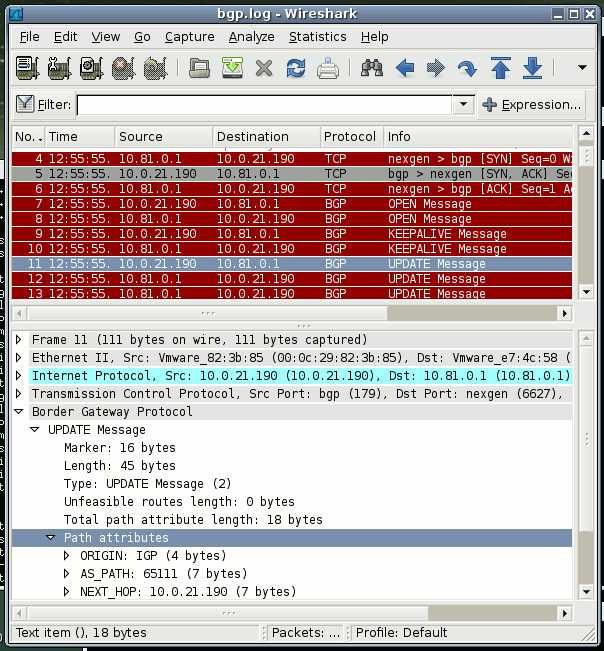Screen dimensions: 604x651
Task: Click Packets count in status bar
Action: pos(306,632)
